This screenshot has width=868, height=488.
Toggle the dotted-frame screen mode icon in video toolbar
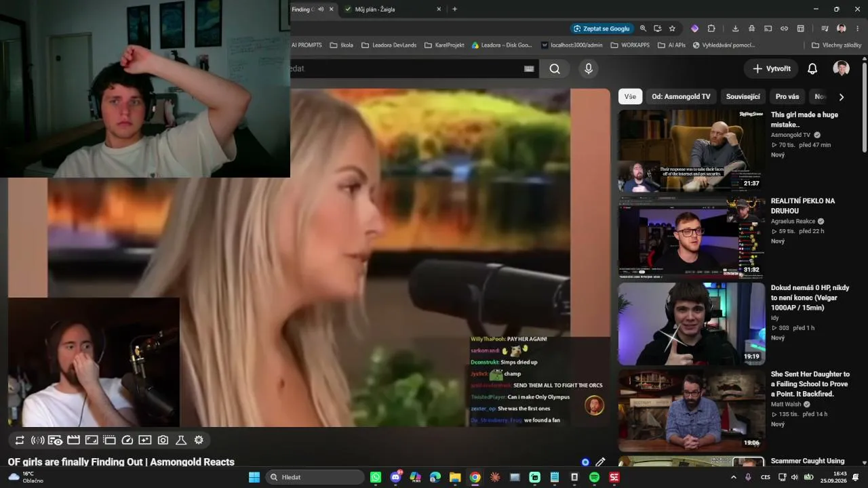point(109,440)
